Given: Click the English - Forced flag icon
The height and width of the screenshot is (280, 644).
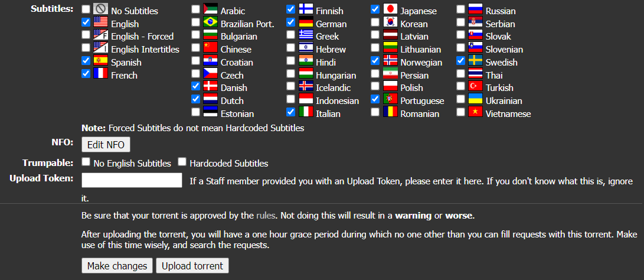Looking at the screenshot, I should (100, 35).
